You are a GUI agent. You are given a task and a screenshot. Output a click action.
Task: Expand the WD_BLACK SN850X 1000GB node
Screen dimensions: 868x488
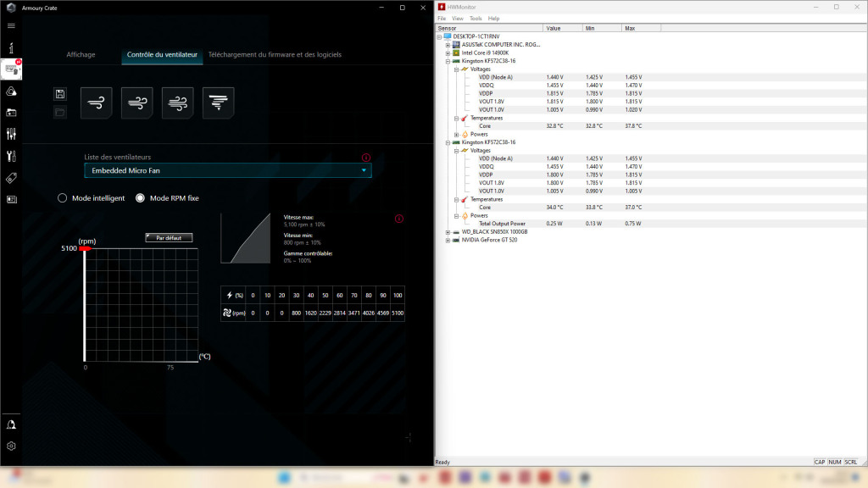[x=448, y=231]
